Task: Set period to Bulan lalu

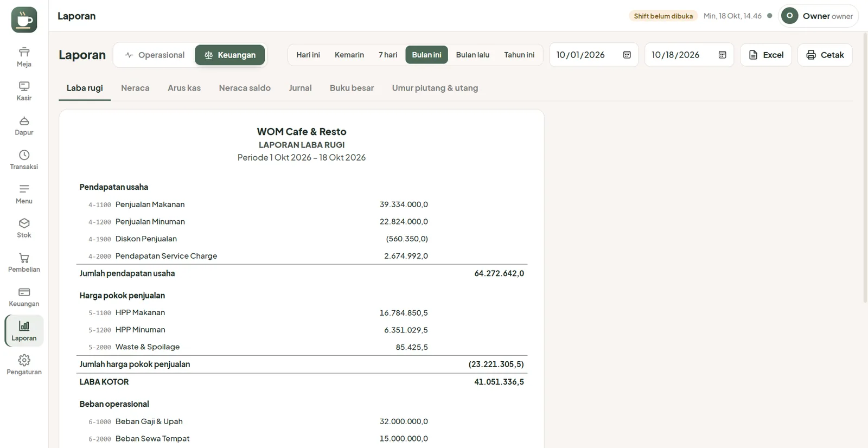Action: (x=473, y=55)
